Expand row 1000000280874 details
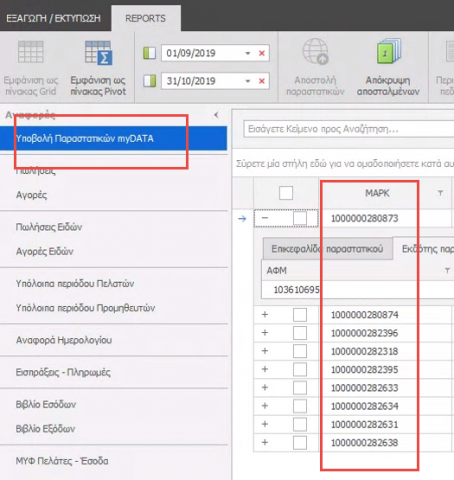This screenshot has width=454, height=480. tap(265, 314)
